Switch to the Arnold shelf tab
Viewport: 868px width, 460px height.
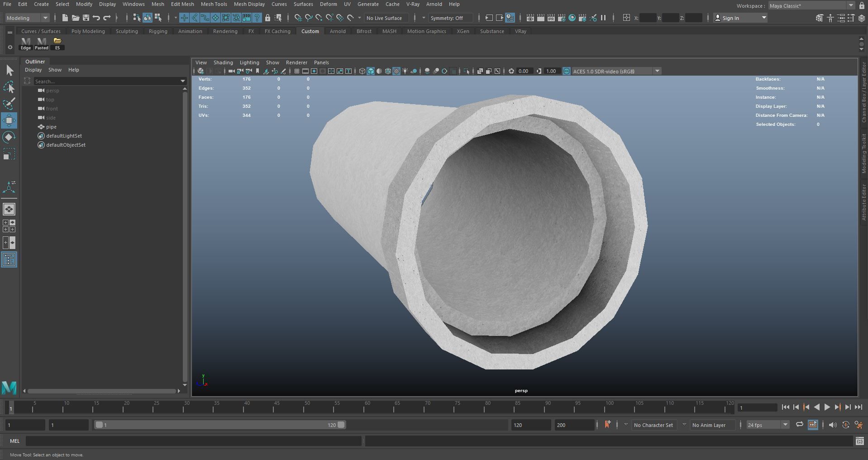pos(337,31)
